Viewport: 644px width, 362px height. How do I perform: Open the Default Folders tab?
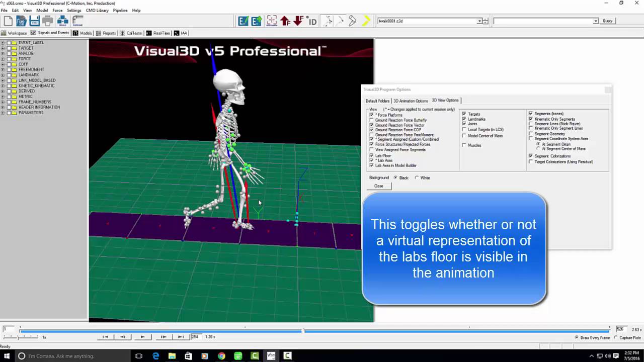(377, 101)
